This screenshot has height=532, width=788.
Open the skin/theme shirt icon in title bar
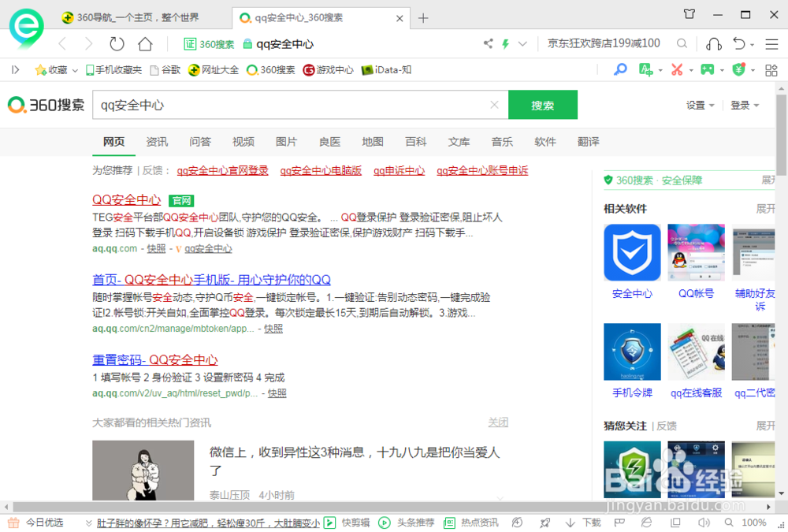coord(689,14)
